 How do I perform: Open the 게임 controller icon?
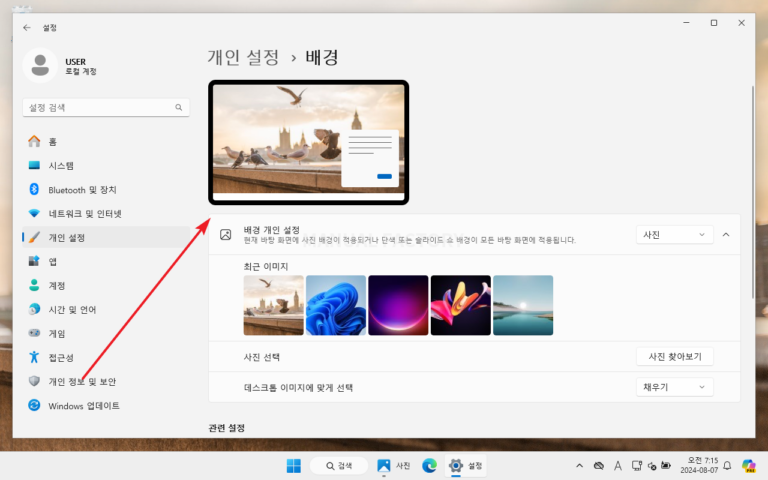coord(34,333)
